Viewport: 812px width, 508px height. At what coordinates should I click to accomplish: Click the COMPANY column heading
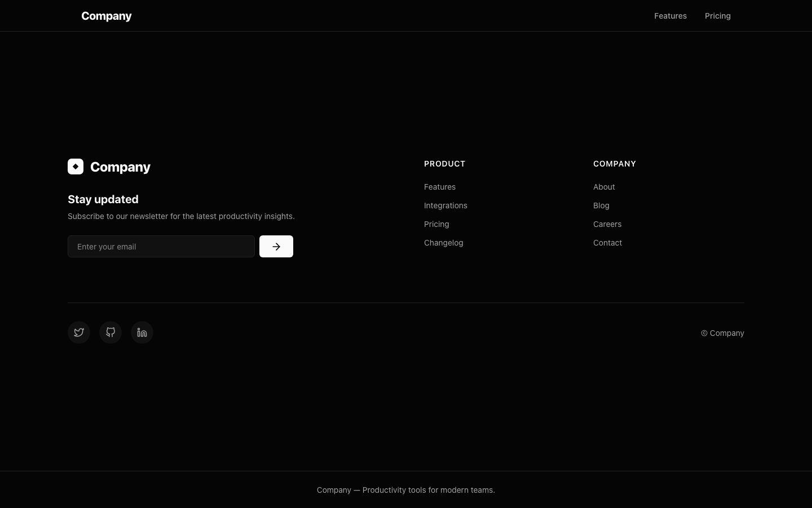pyautogui.click(x=615, y=164)
